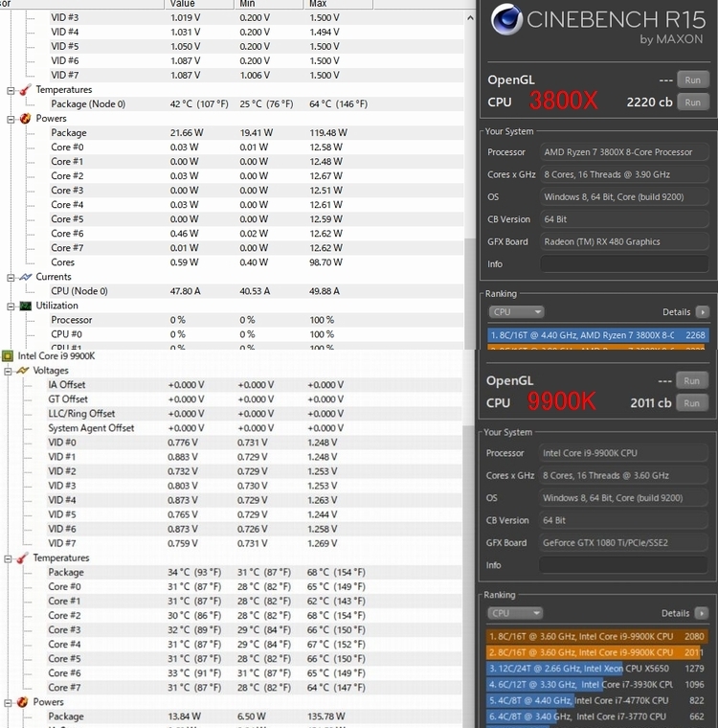Click the Powers flame icon above 13.84 W package

(x=22, y=702)
